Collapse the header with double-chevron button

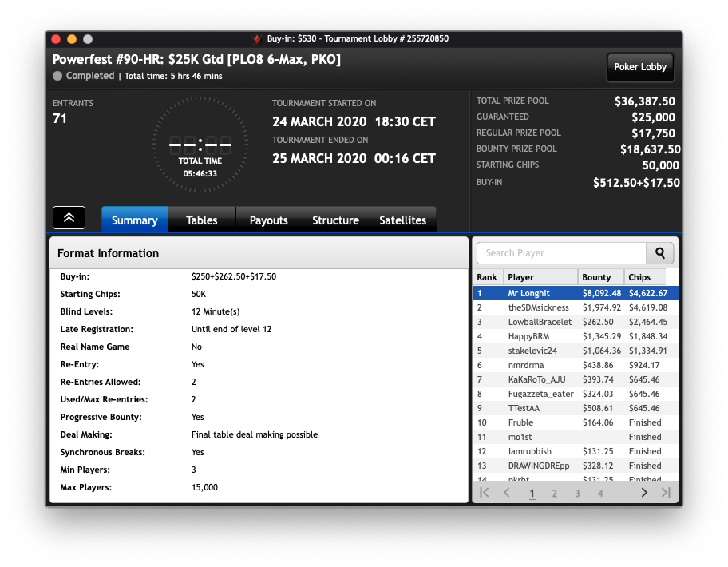coord(69,217)
